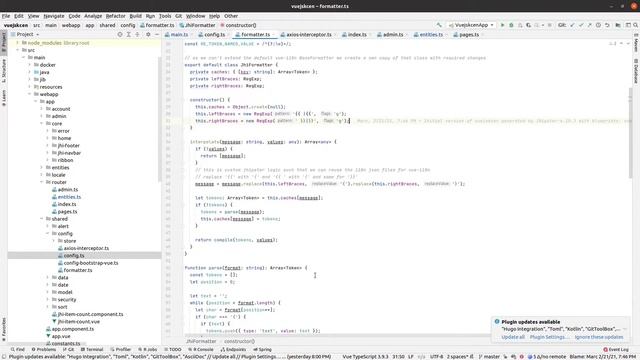Open the Spring tool window
This screenshot has width=640, height=360.
coord(262,350)
